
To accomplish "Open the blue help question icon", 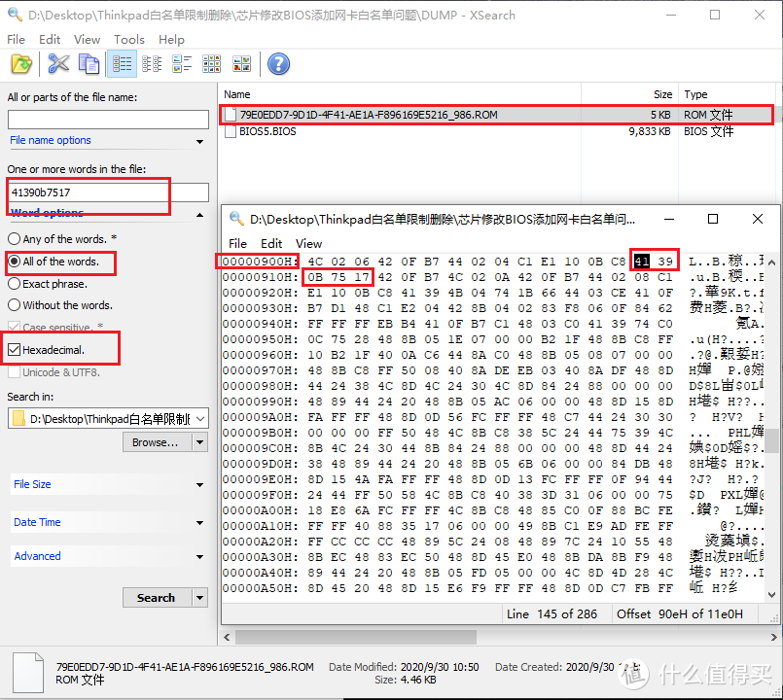I will tap(278, 64).
